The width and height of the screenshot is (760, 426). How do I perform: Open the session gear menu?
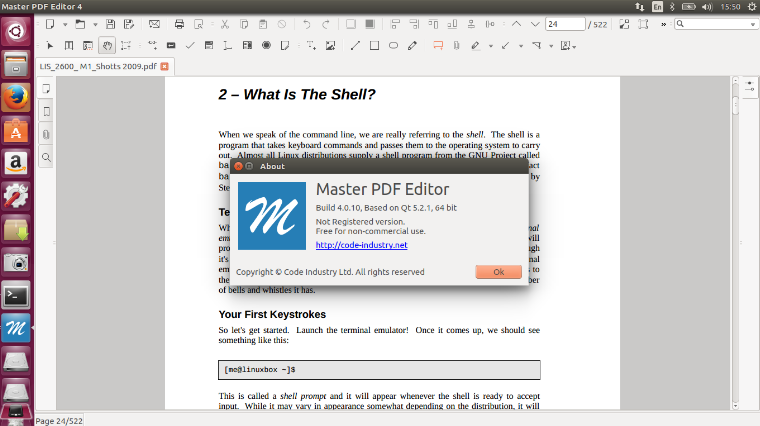(x=752, y=7)
